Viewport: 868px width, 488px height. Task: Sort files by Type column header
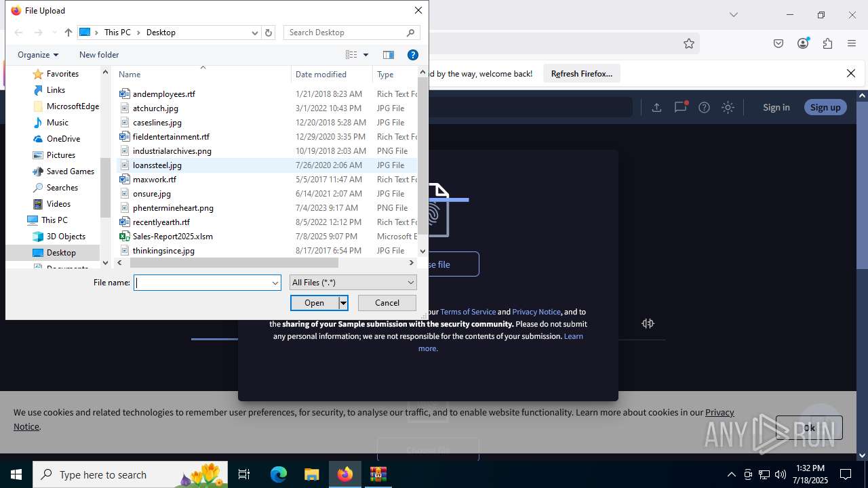[395, 74]
